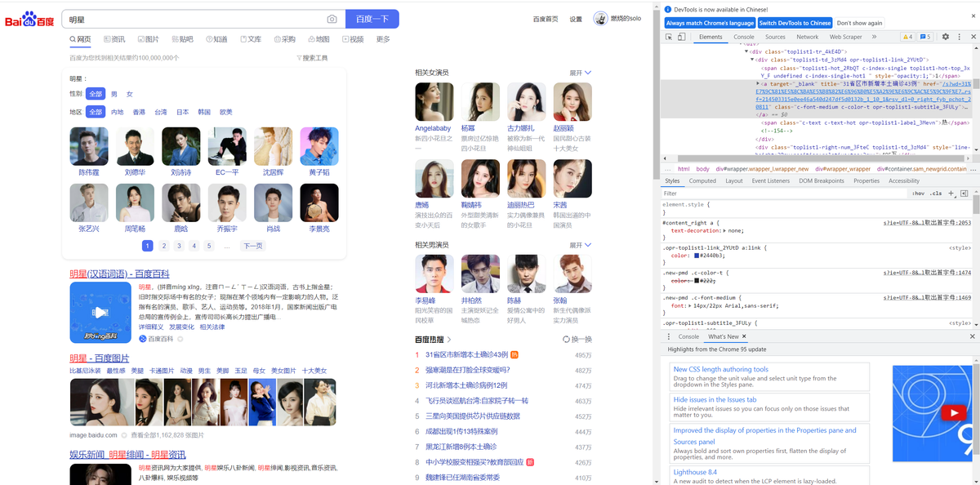
Task: Expand the 相关男演员 section with 展开
Action: (580, 245)
